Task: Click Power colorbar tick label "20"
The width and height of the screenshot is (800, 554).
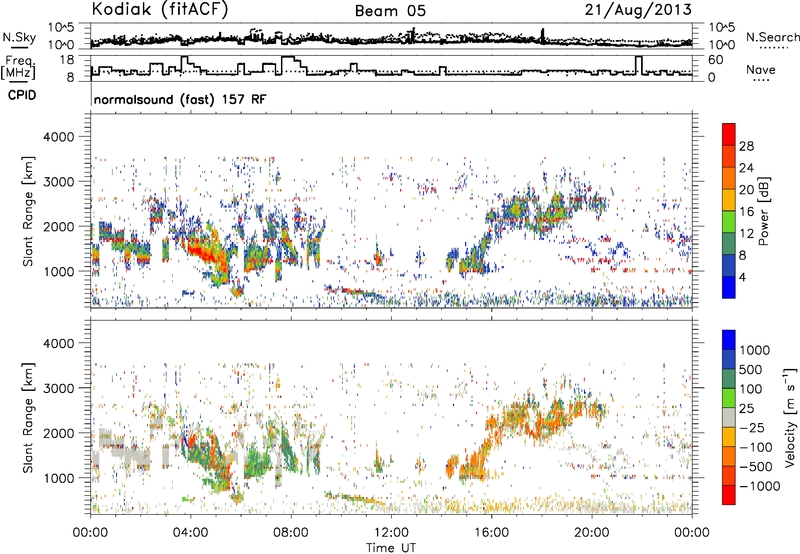Action: pyautogui.click(x=746, y=190)
